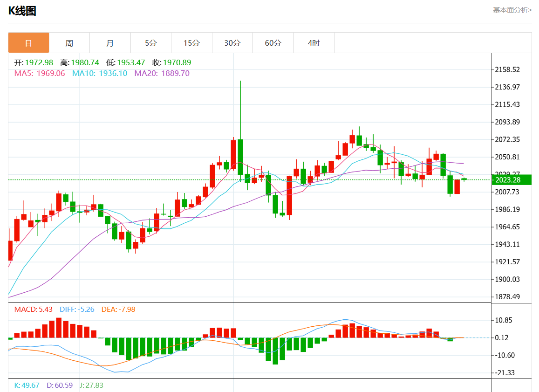Click the K线图 heading

tap(22, 11)
